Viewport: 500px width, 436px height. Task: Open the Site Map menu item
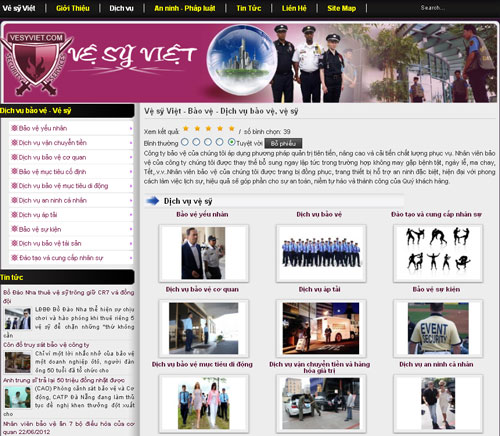coord(342,8)
